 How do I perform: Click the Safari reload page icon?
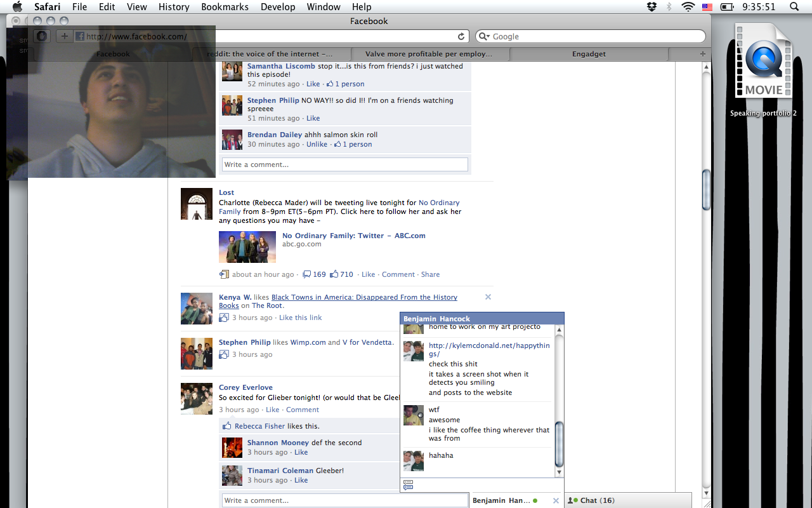click(x=461, y=36)
